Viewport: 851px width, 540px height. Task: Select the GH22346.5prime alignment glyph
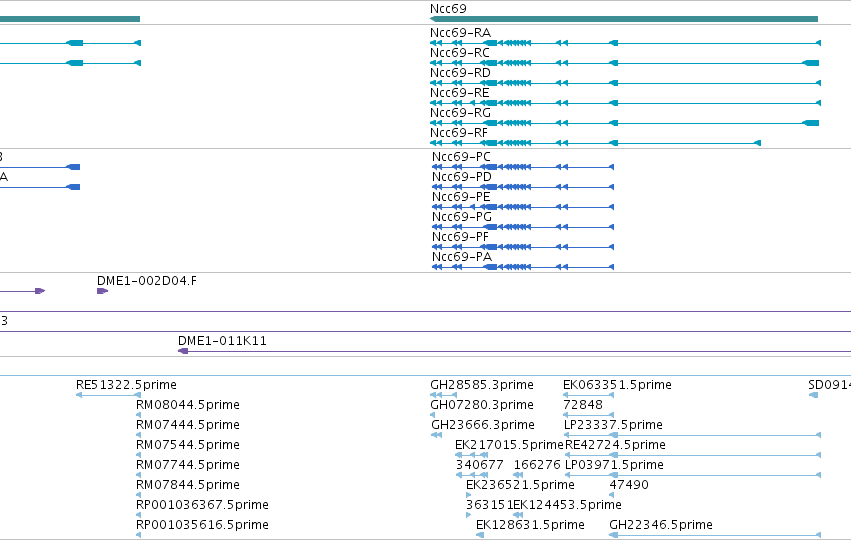point(715,535)
